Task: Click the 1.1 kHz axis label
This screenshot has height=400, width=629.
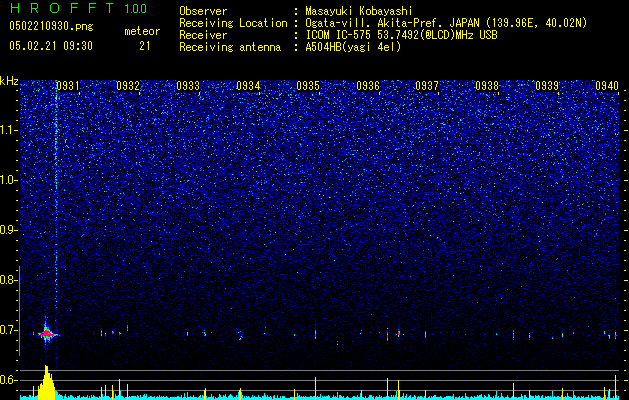Action: coord(9,130)
